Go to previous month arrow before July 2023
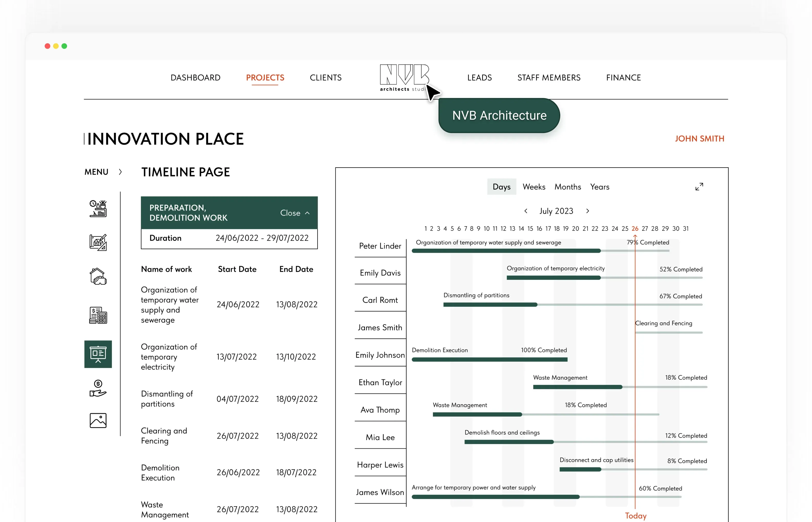The width and height of the screenshot is (812, 522). (x=526, y=211)
